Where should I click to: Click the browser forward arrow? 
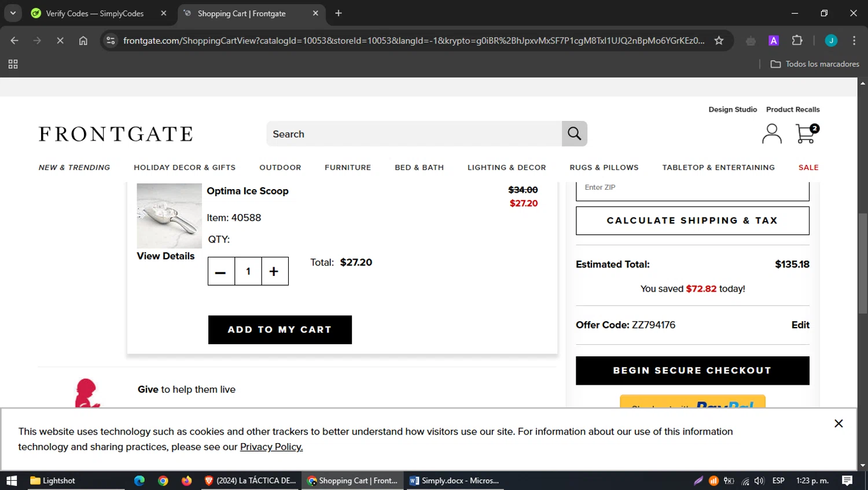tap(37, 40)
